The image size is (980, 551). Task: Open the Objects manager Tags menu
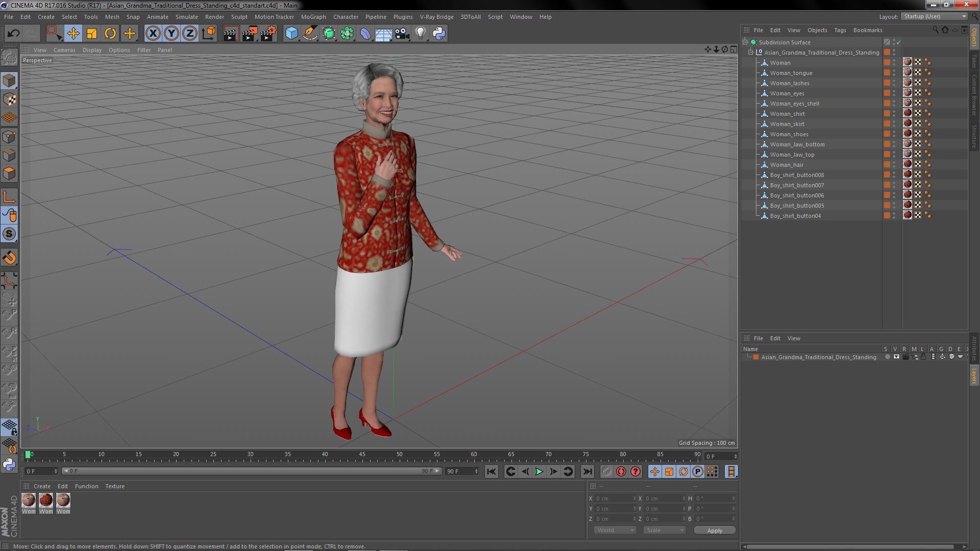click(x=840, y=30)
